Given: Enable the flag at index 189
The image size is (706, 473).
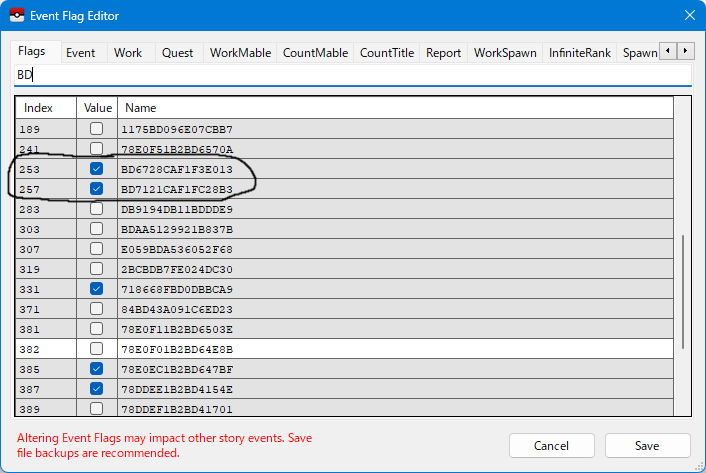Looking at the screenshot, I should click(x=97, y=129).
